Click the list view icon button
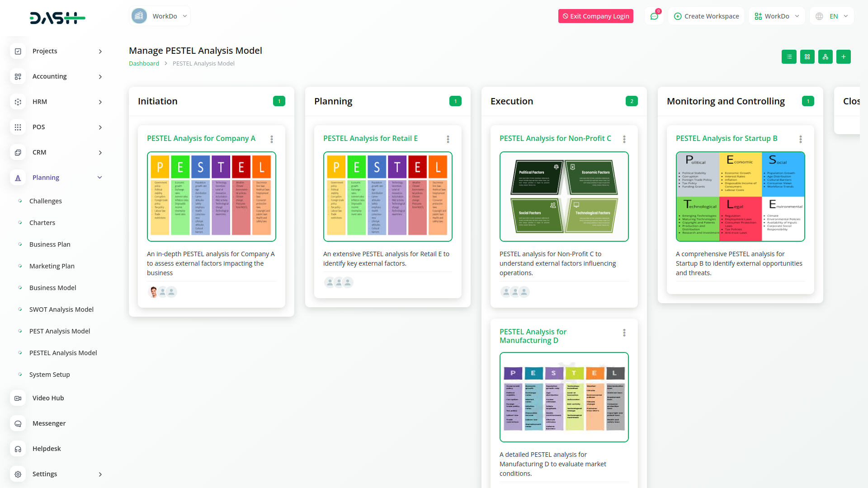 [x=789, y=57]
